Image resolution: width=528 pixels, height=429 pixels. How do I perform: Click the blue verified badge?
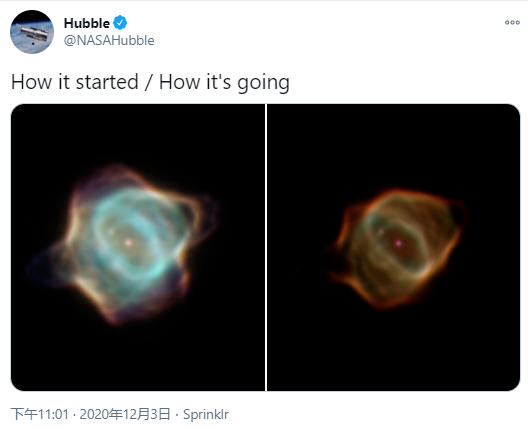click(120, 23)
